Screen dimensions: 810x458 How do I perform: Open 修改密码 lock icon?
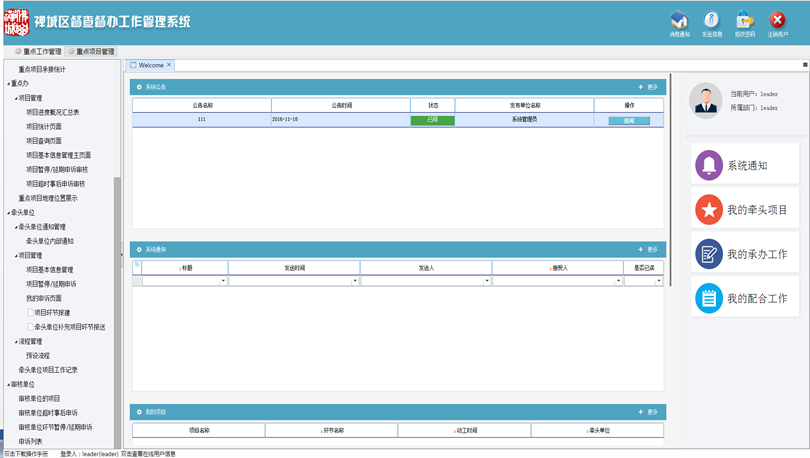click(745, 20)
